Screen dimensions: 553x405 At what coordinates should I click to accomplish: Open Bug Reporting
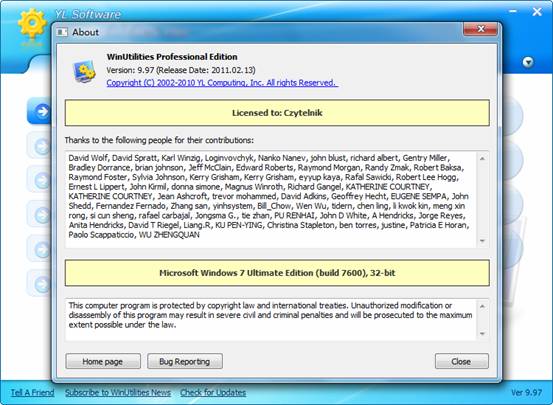(x=185, y=361)
